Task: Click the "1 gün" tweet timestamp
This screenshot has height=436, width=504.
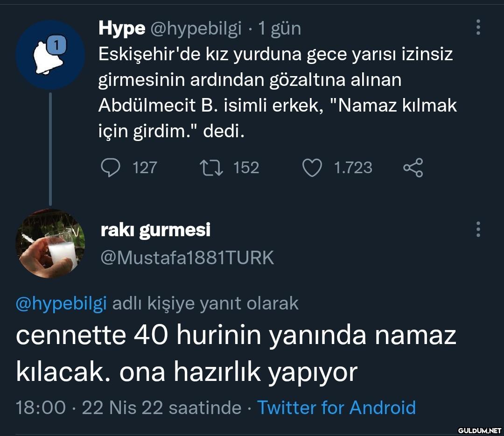Action: 280,29
